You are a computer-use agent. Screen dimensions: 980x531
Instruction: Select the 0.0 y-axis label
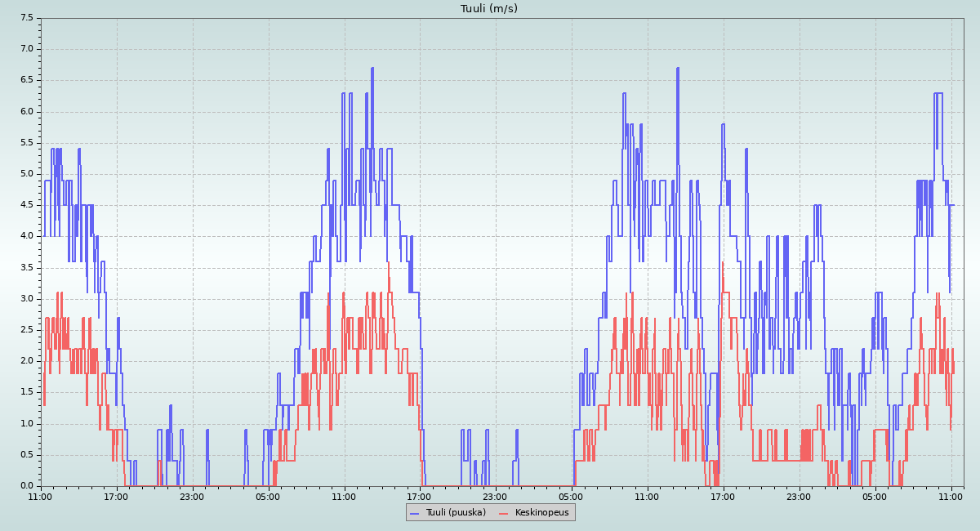tap(26, 486)
